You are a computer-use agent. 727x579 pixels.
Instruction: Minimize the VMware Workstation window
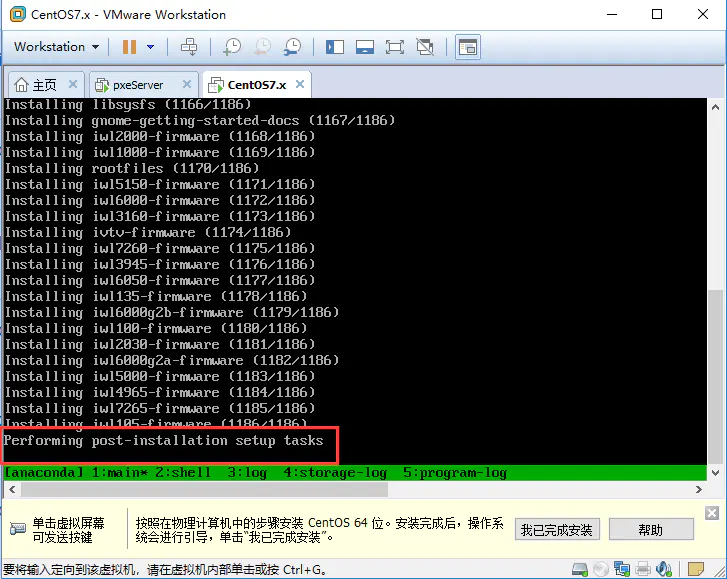[612, 14]
